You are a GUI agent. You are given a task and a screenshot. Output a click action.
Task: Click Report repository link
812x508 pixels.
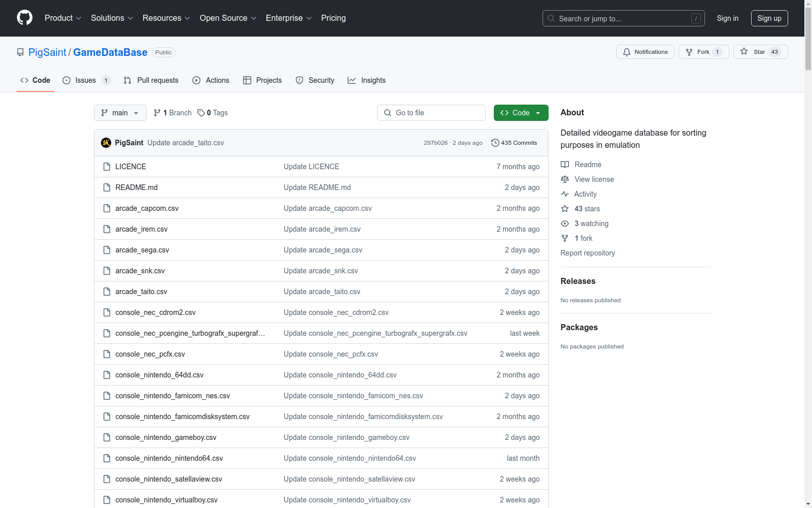pos(588,253)
